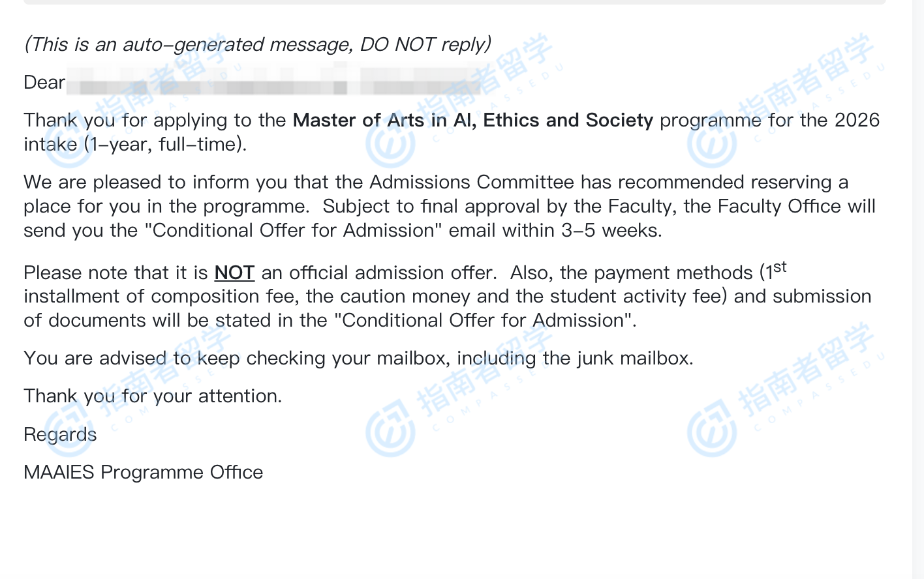
Task: Click the watermark logo beside the Regards line
Action: click(x=68, y=428)
